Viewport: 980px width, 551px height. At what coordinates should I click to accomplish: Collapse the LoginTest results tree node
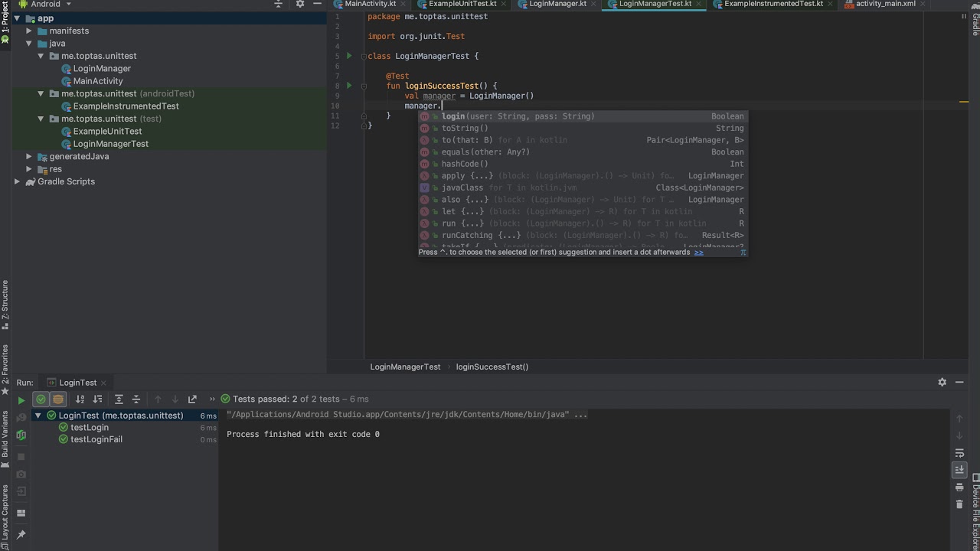coord(38,416)
